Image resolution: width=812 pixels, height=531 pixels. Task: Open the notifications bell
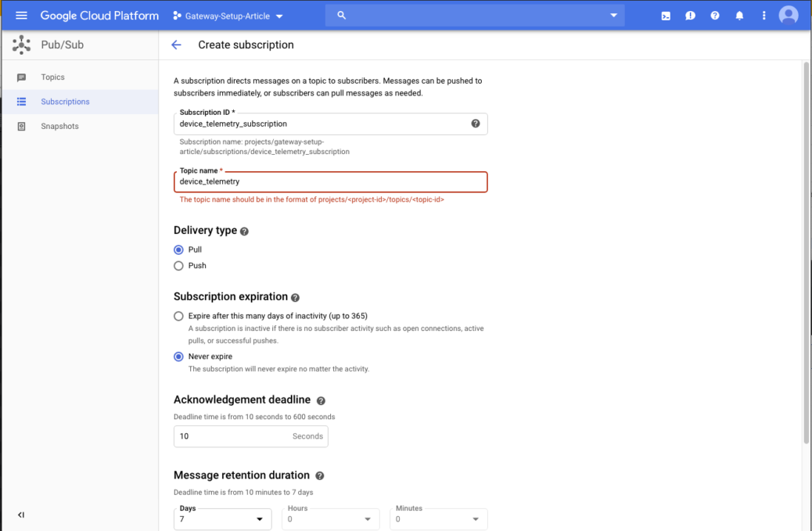(x=739, y=15)
